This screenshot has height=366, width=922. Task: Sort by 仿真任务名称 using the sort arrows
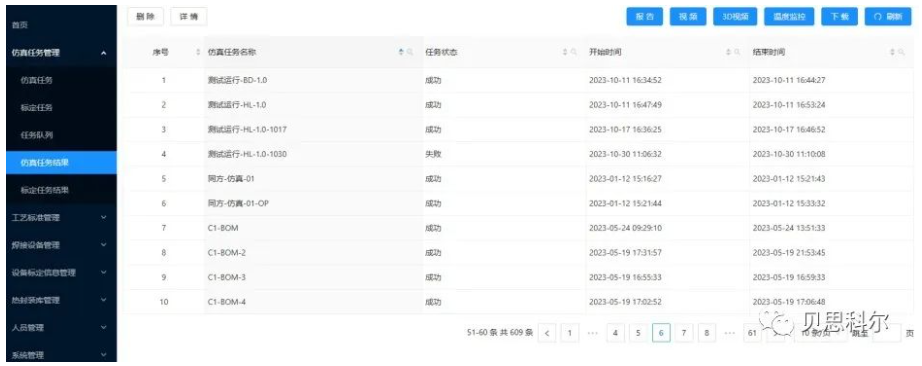click(402, 52)
